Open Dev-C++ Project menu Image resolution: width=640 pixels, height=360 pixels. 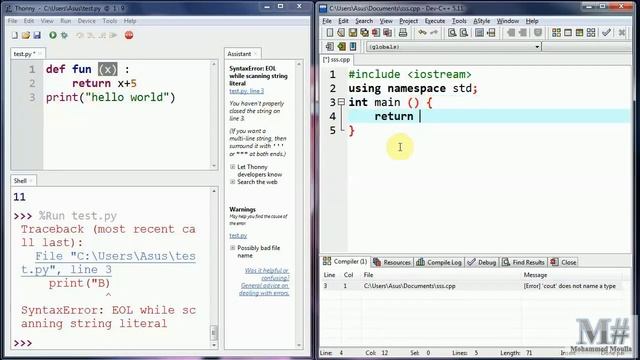click(x=409, y=21)
